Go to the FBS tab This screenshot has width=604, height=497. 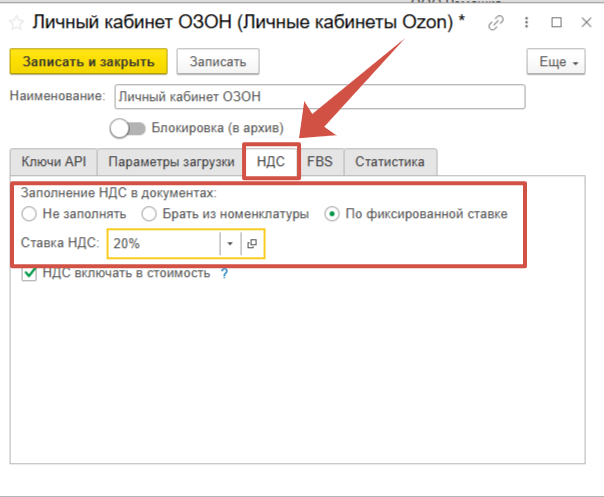coord(320,162)
